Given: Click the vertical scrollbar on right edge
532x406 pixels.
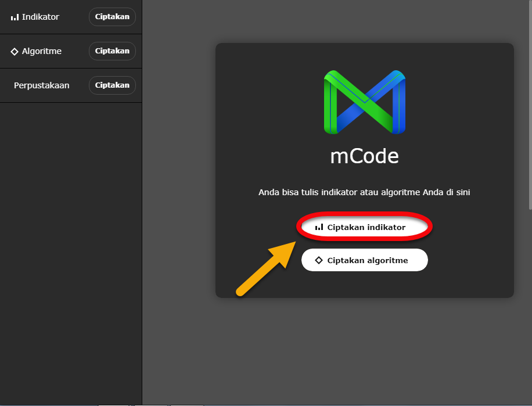Looking at the screenshot, I should pyautogui.click(x=530, y=105).
